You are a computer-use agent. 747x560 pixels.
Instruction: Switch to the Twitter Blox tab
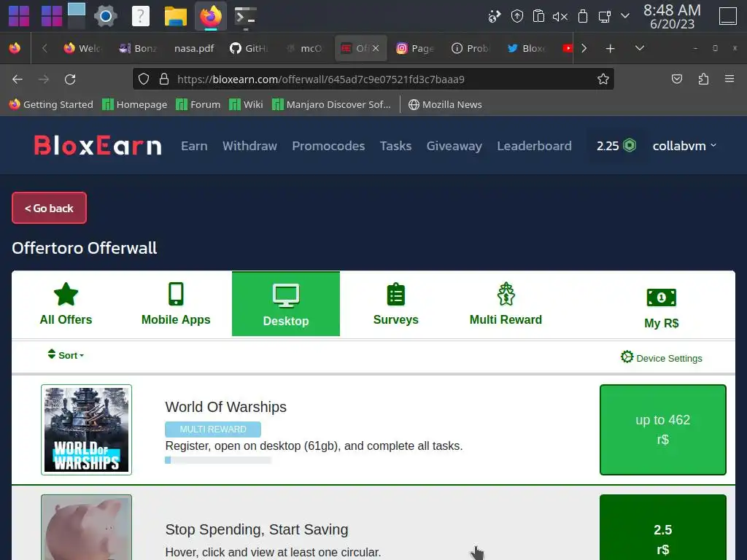point(526,48)
